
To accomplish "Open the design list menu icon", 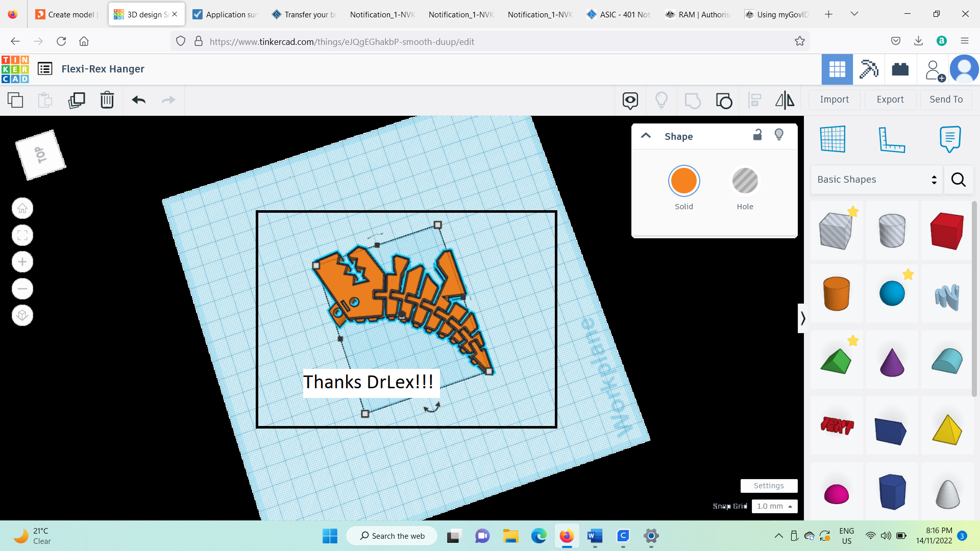I will (x=45, y=68).
